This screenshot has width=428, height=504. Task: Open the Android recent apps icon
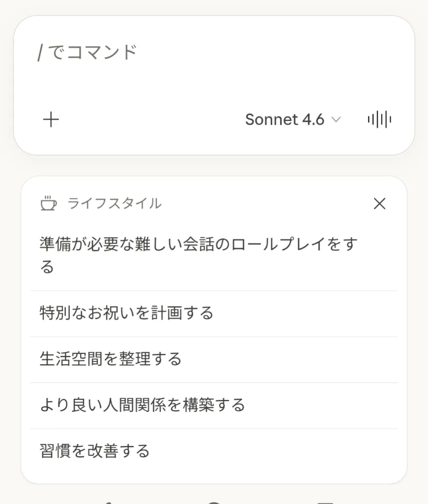coord(325,501)
